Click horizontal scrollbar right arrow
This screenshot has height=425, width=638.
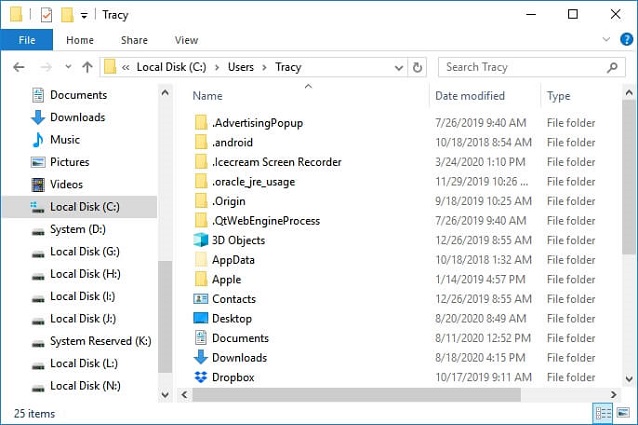tap(613, 394)
